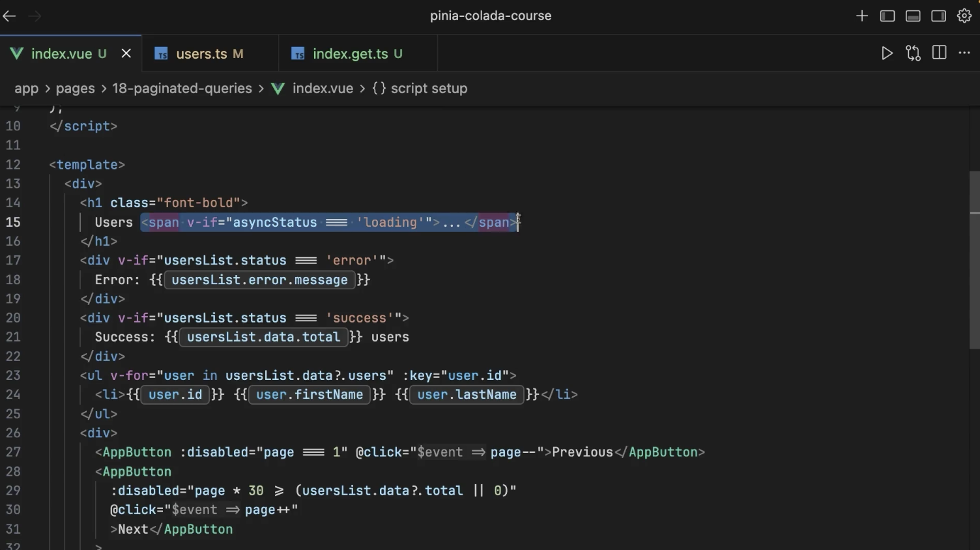
Task: Click the pinia-colada-course window title
Action: (x=491, y=16)
